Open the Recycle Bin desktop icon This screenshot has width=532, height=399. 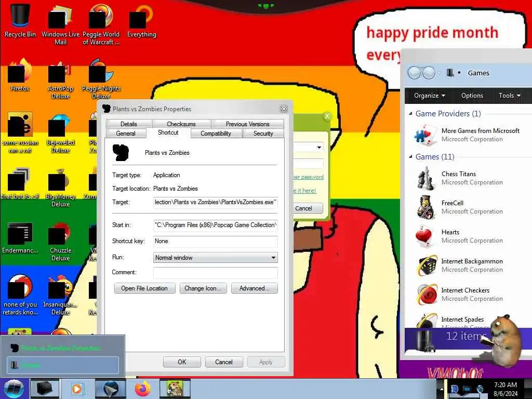[20, 20]
